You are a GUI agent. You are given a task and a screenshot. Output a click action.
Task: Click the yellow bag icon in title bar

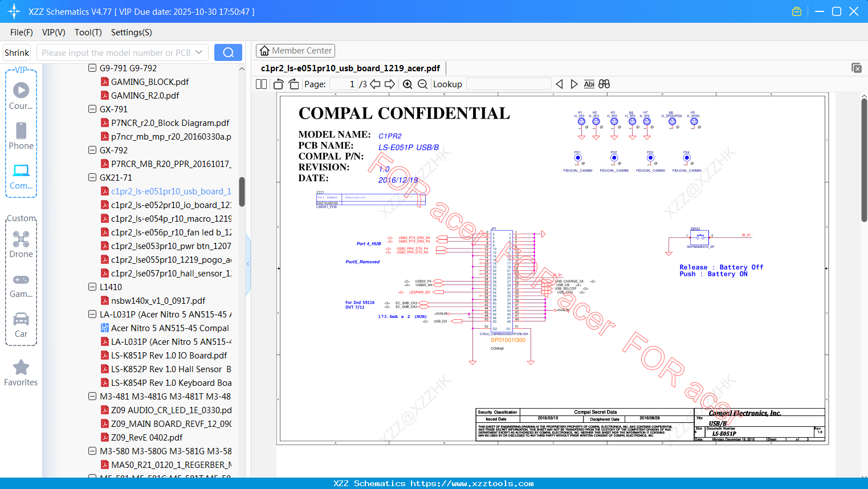pos(797,11)
